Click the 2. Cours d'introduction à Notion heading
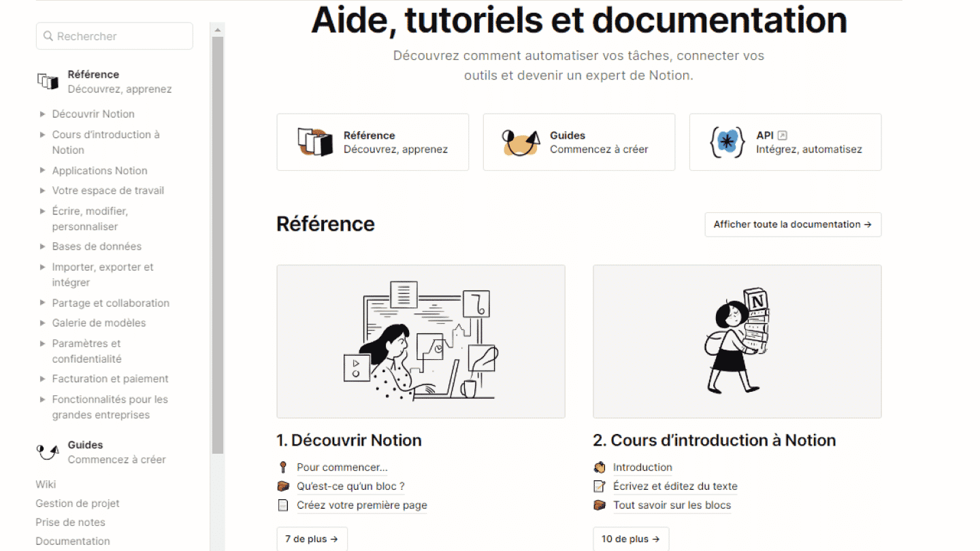The image size is (980, 551). [x=715, y=440]
